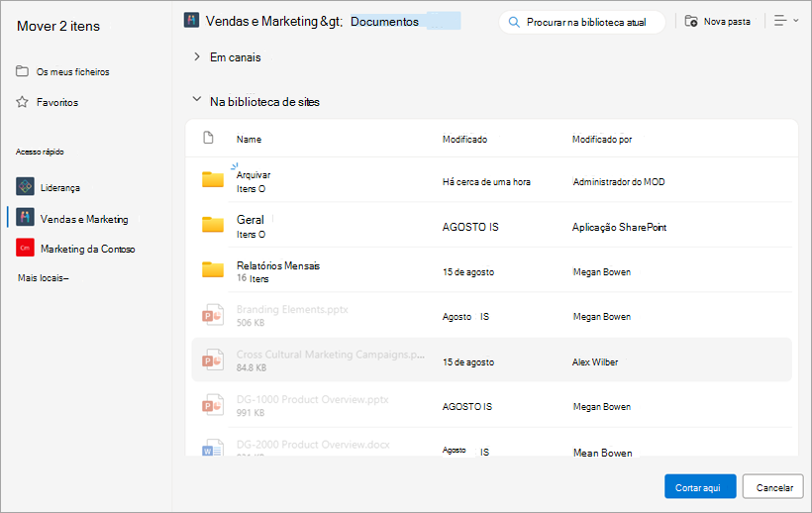The image size is (812, 513).
Task: Open the Relatórios Mensais folder icon
Action: pyautogui.click(x=212, y=269)
